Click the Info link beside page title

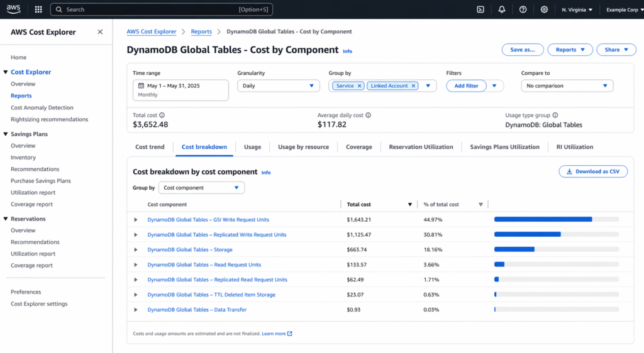(347, 52)
